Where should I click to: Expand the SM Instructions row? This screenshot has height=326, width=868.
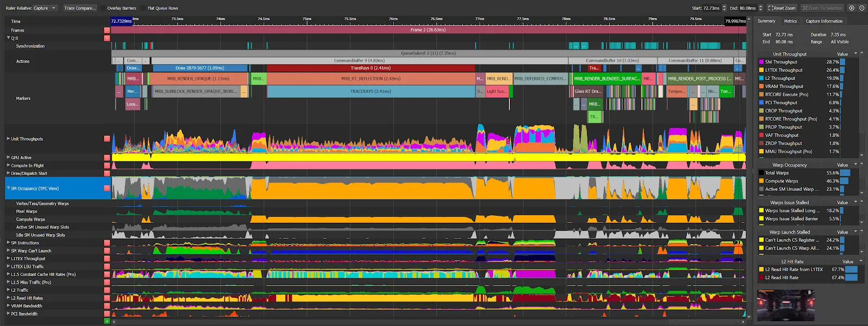point(8,243)
